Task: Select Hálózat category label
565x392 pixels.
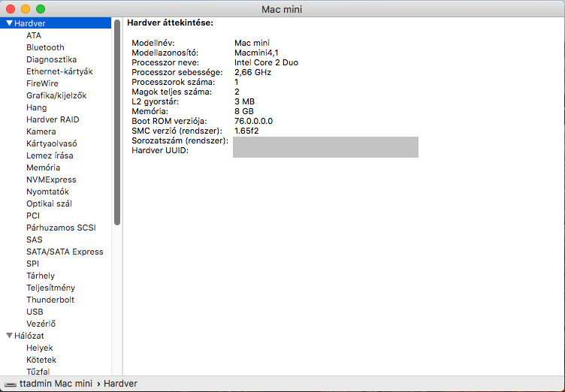Action: click(29, 336)
